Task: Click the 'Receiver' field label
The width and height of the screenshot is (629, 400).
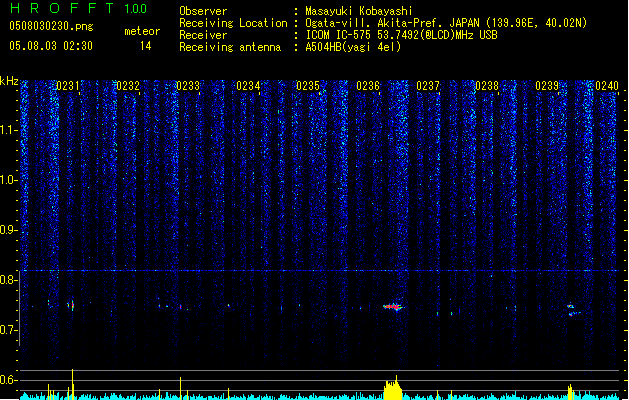Action: coord(203,35)
